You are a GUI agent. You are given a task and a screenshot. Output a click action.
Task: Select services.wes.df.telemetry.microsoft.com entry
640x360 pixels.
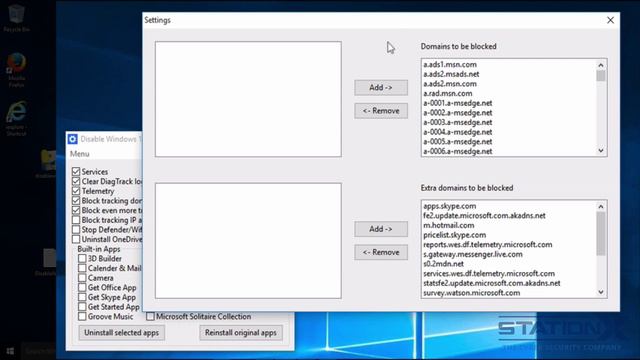coord(489,273)
